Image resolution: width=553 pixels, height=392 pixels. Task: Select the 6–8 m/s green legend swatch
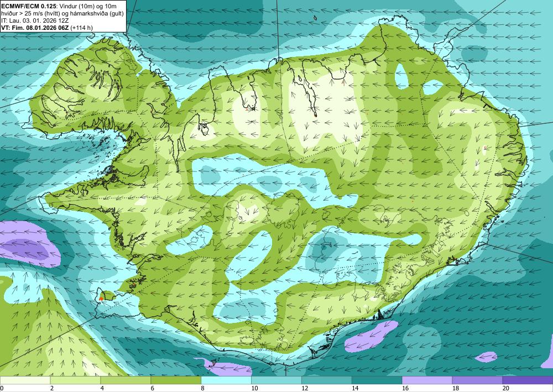(x=176, y=380)
